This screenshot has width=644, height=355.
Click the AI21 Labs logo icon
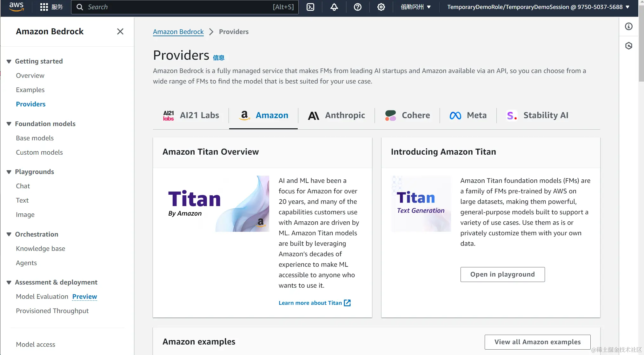tap(169, 116)
